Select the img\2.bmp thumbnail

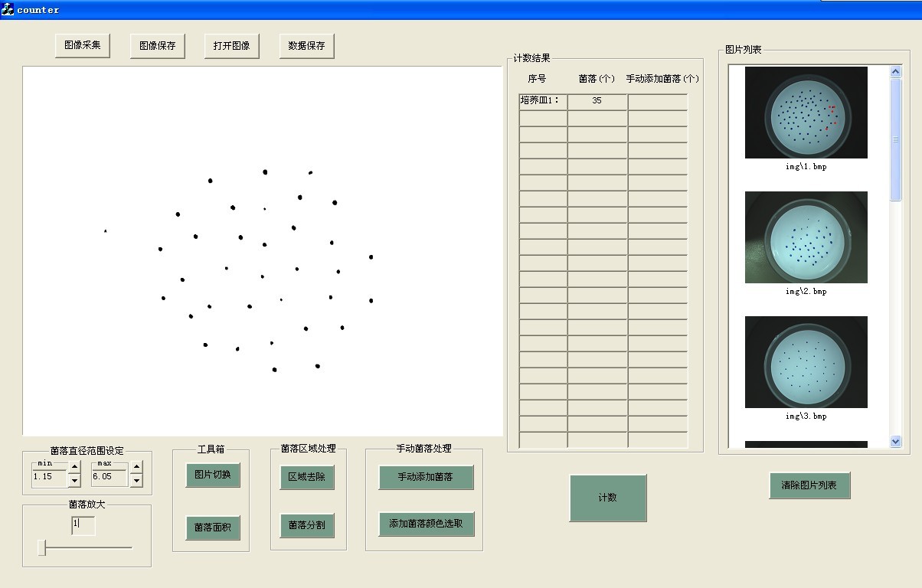pos(806,237)
